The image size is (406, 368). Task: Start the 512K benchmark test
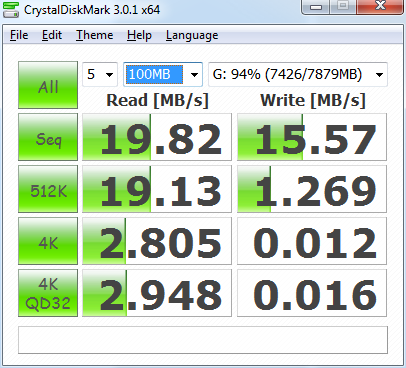(x=48, y=189)
